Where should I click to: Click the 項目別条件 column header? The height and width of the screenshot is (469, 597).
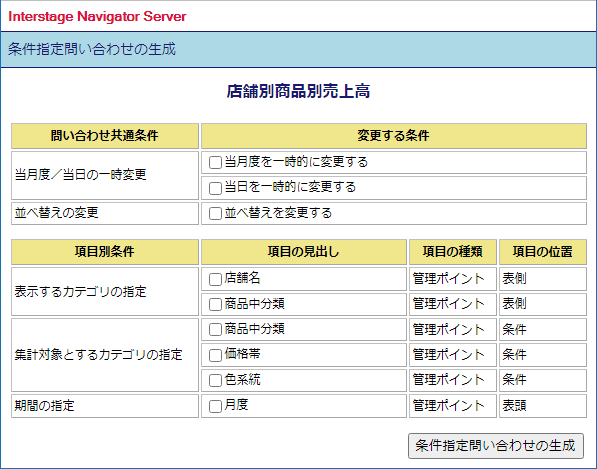(x=105, y=252)
